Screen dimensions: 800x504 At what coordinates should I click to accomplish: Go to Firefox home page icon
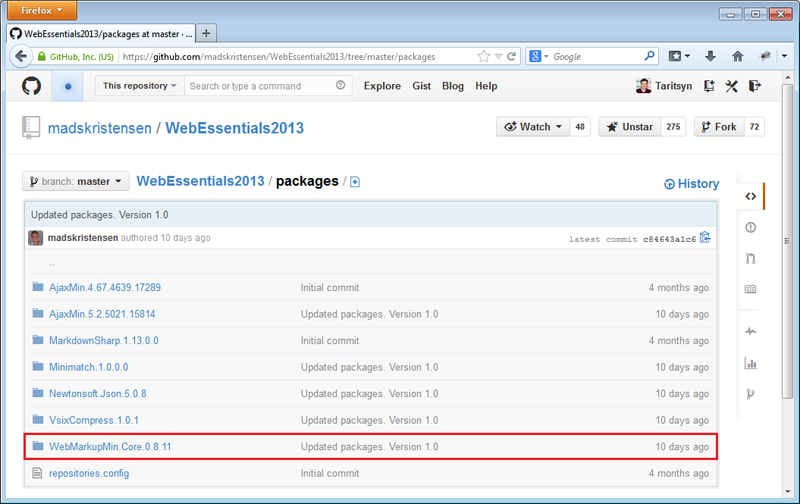click(x=738, y=56)
